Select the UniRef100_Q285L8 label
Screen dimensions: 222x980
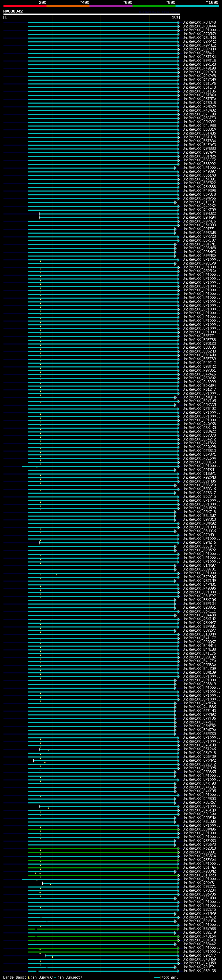coord(199,103)
